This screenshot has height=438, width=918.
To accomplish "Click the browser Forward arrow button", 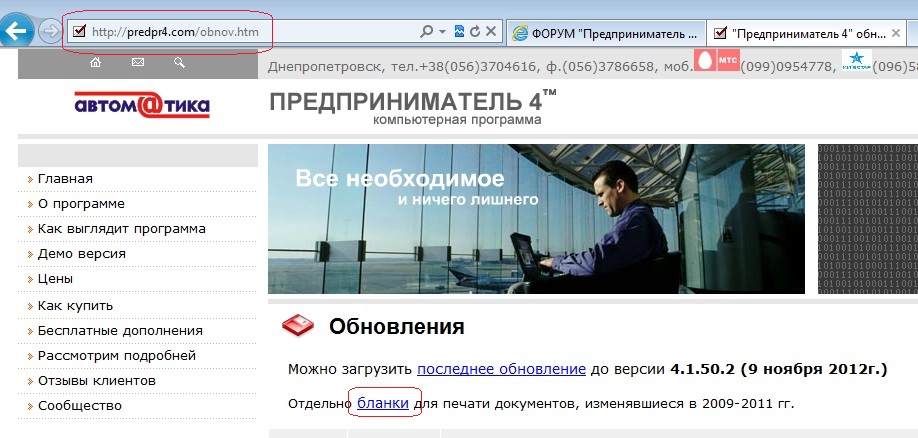I will (49, 30).
